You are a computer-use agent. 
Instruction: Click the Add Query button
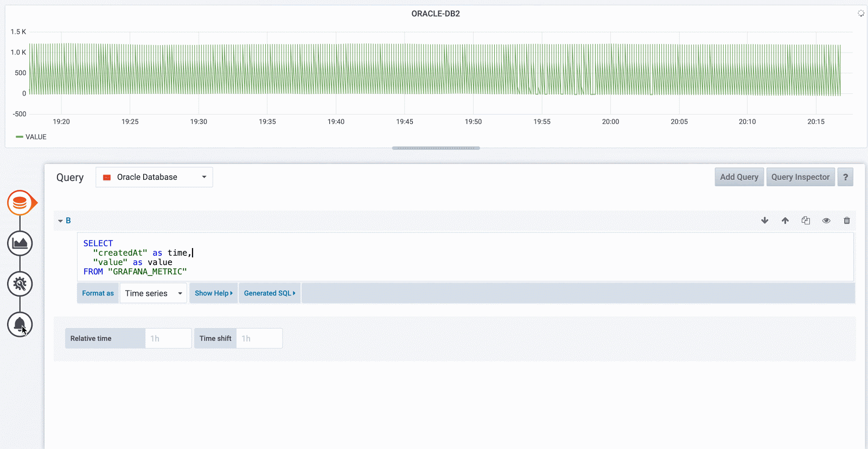coord(739,177)
